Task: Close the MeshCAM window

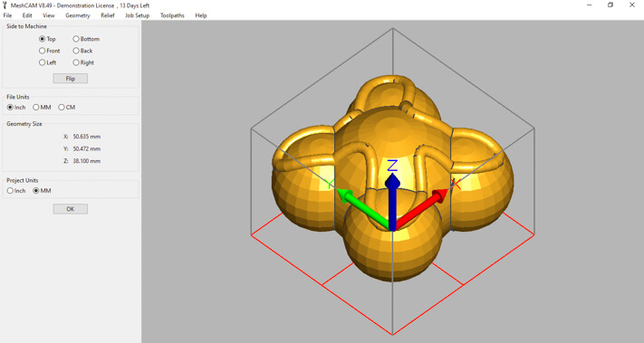Action: 632,5
